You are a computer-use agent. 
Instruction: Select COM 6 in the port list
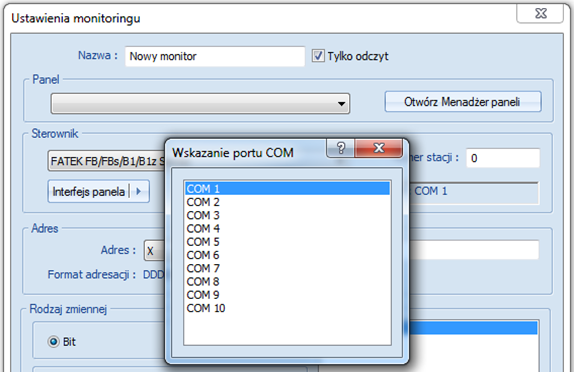[287, 255]
